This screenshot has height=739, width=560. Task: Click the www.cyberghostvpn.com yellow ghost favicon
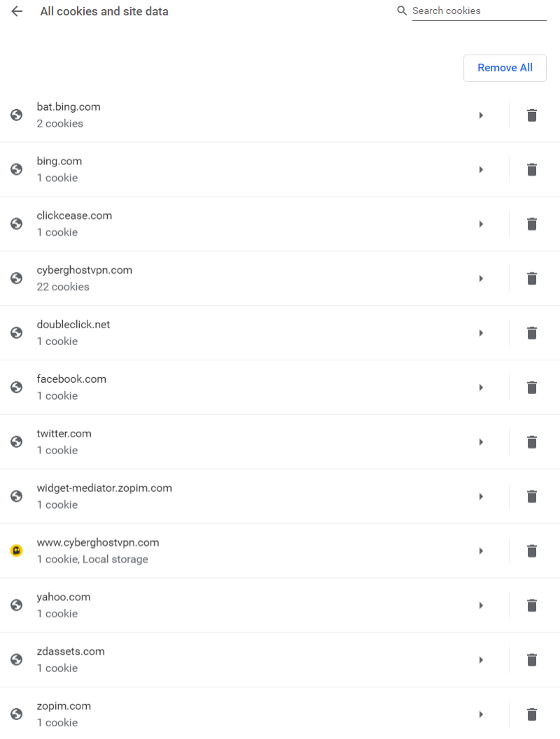coord(17,551)
